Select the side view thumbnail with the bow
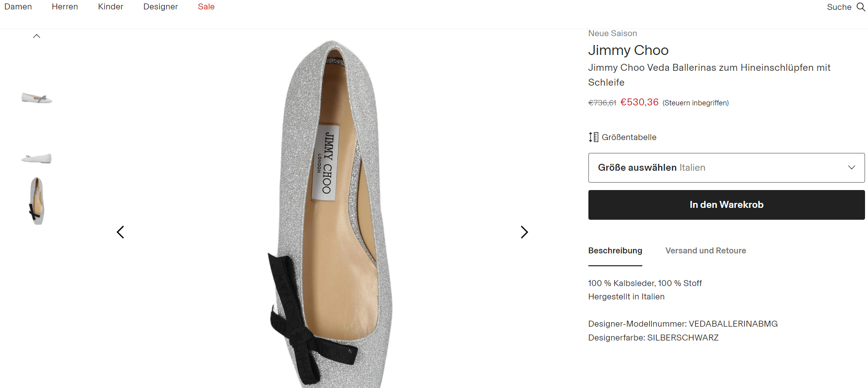The image size is (868, 388). [37, 98]
